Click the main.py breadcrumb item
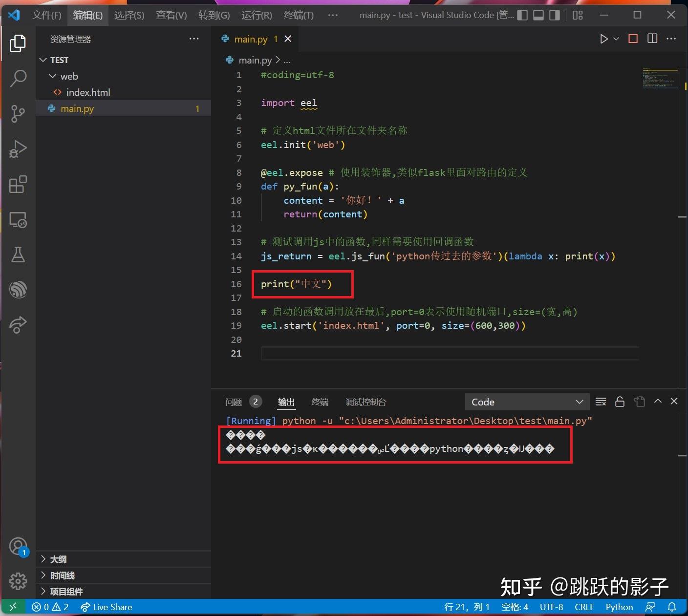 (248, 60)
